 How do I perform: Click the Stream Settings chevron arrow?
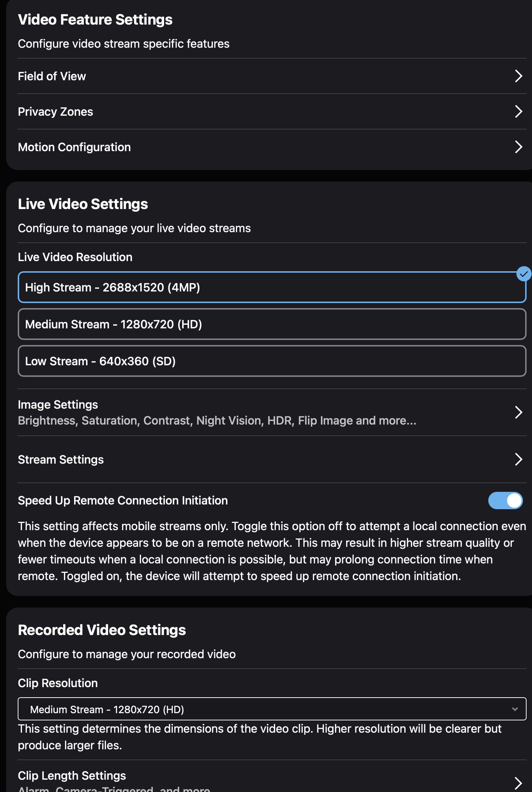click(518, 459)
